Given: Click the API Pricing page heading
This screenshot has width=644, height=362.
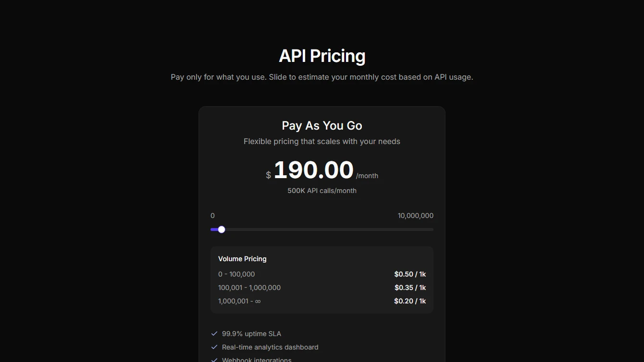Looking at the screenshot, I should [x=322, y=56].
